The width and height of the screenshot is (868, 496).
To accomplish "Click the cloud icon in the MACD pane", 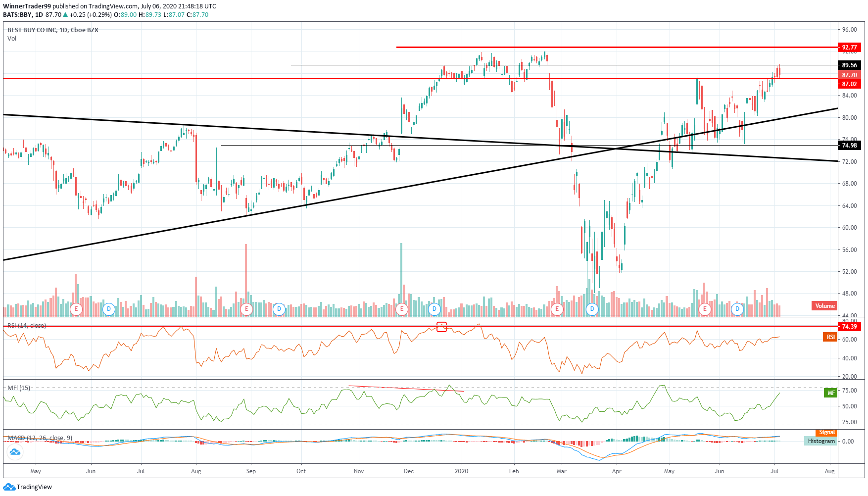I will click(x=15, y=451).
